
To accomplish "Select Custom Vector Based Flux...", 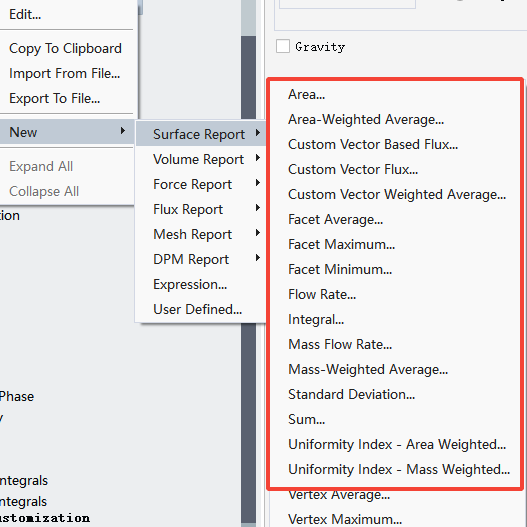I will 373,145.
